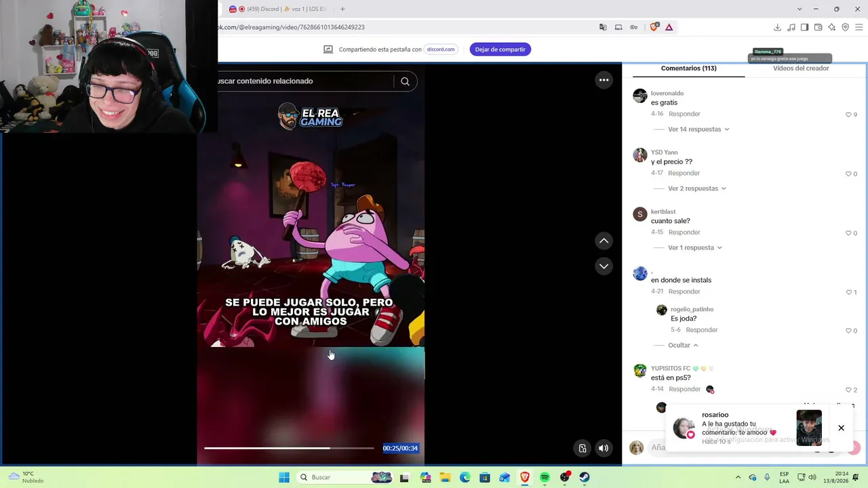Go to the next video
868x488 pixels.
pos(604,266)
